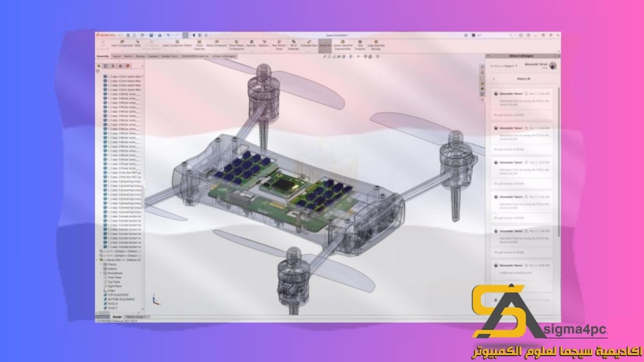The width and height of the screenshot is (644, 362).
Task: Click the tree filter funnel icon
Action: click(x=98, y=70)
